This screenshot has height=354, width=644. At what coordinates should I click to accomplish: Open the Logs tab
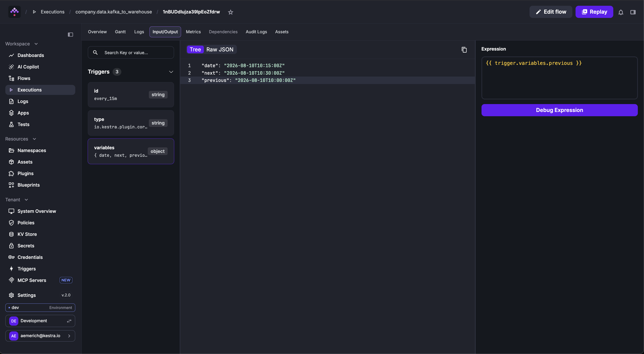click(x=139, y=32)
